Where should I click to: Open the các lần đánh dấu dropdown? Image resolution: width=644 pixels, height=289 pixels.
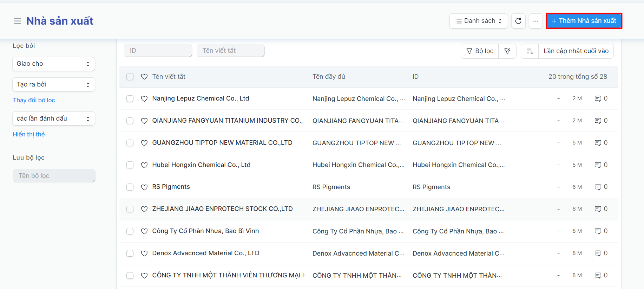tap(54, 118)
